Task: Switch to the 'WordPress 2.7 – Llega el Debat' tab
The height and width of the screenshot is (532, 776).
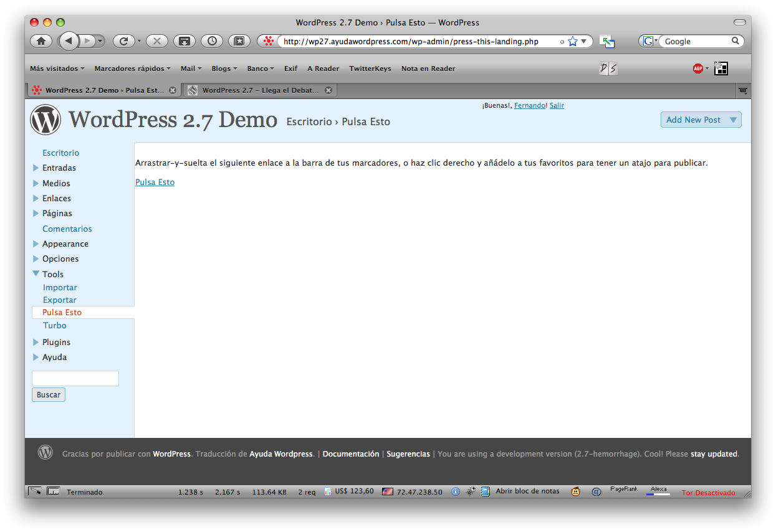Action: click(259, 90)
